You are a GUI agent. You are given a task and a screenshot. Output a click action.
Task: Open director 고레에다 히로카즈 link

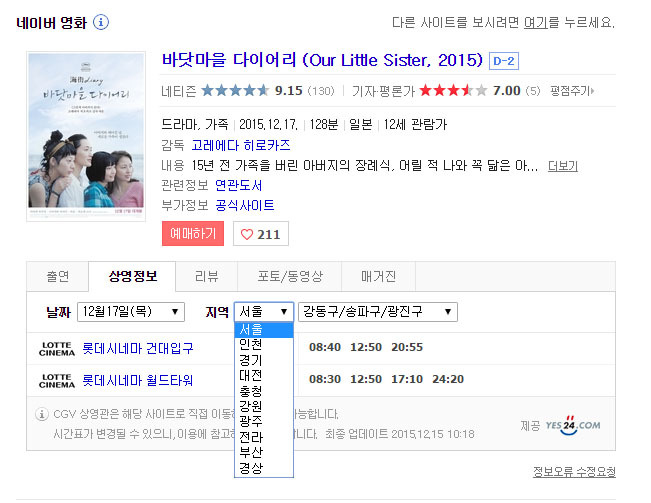point(240,145)
